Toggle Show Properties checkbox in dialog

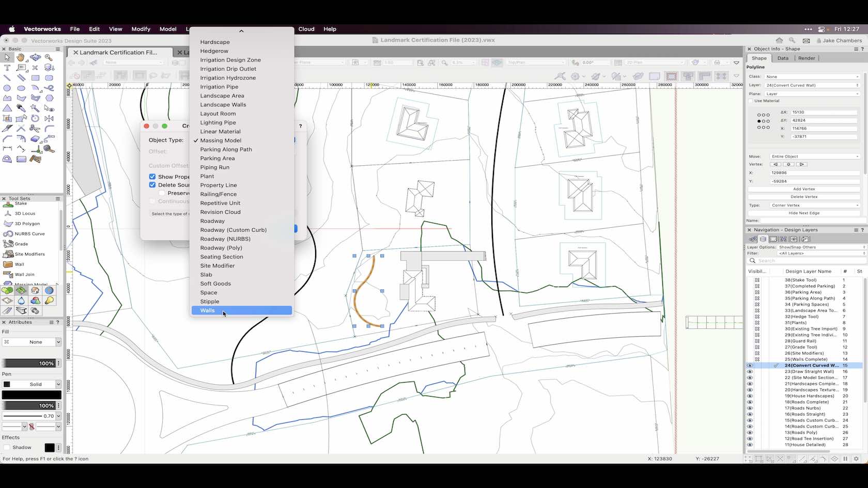152,177
